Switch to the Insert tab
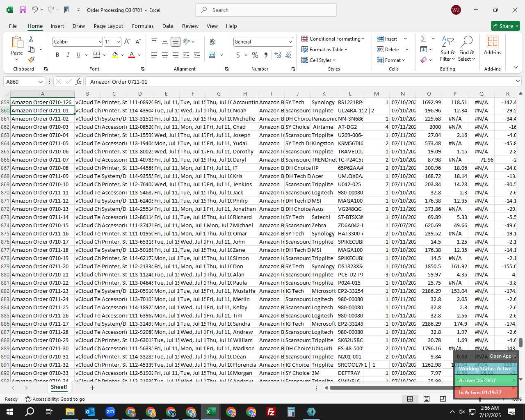Viewport: 525px width, 420px height. click(x=57, y=26)
